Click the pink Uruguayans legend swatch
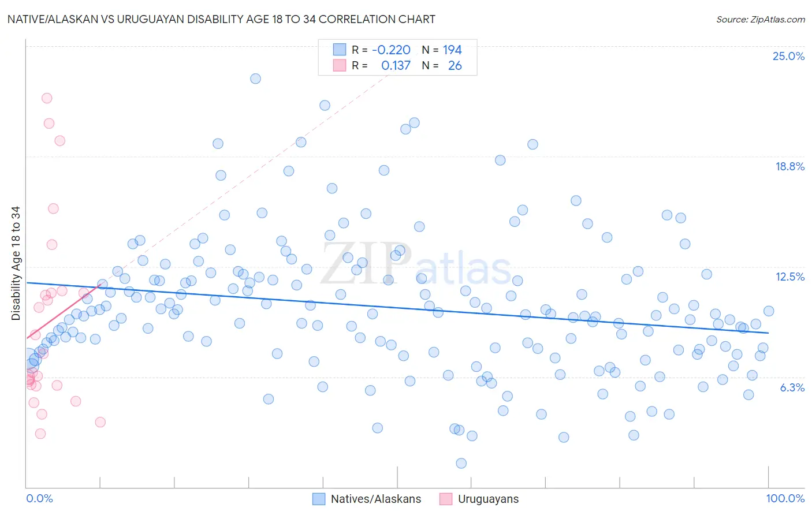 point(446,499)
